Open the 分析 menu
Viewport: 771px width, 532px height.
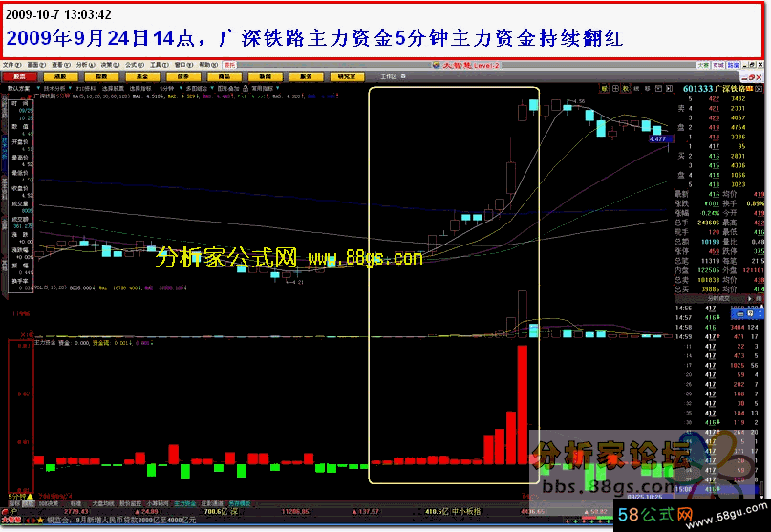click(x=86, y=65)
